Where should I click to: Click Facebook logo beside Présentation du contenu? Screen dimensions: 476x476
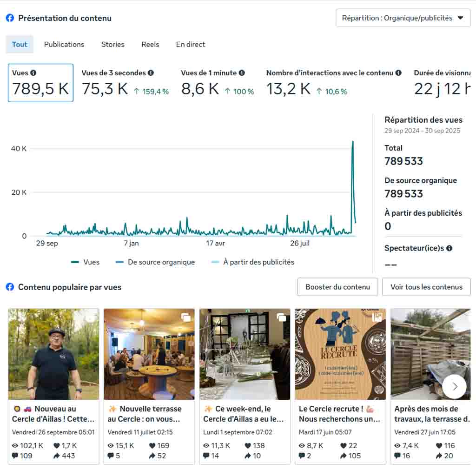(10, 18)
